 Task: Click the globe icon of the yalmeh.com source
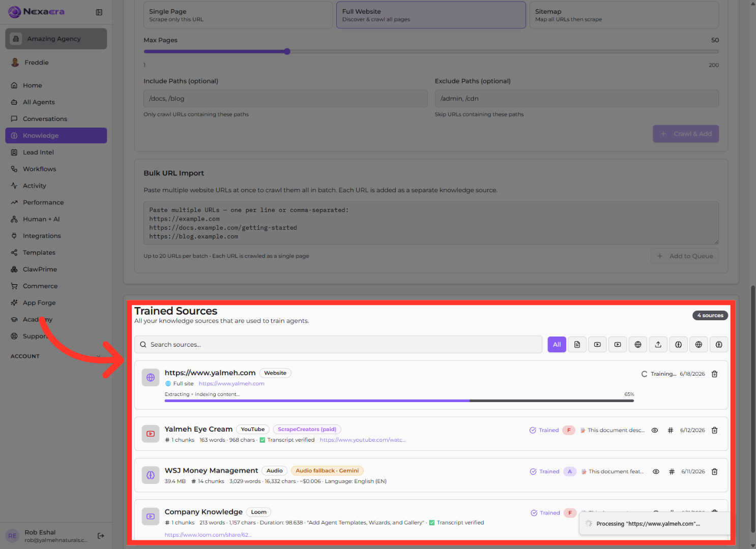point(151,378)
